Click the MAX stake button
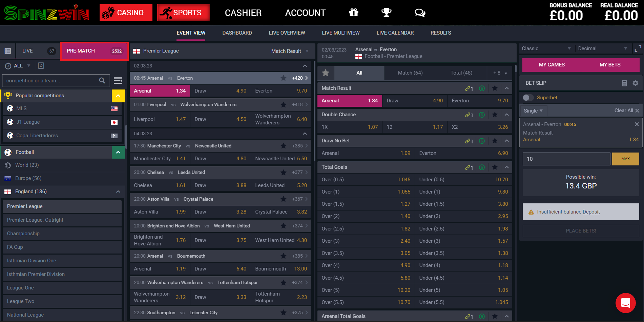 click(625, 159)
